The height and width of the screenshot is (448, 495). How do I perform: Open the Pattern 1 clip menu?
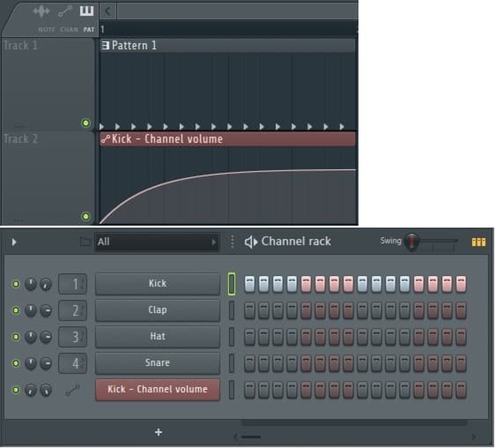point(105,45)
